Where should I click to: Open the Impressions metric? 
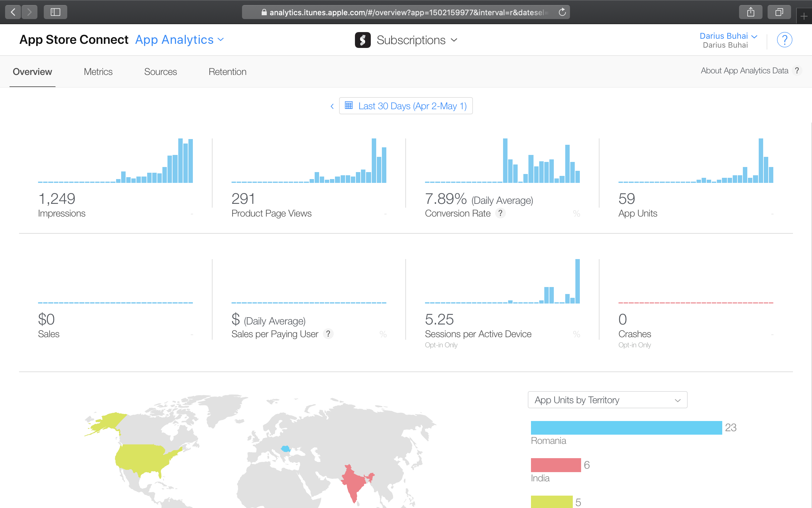pos(62,213)
